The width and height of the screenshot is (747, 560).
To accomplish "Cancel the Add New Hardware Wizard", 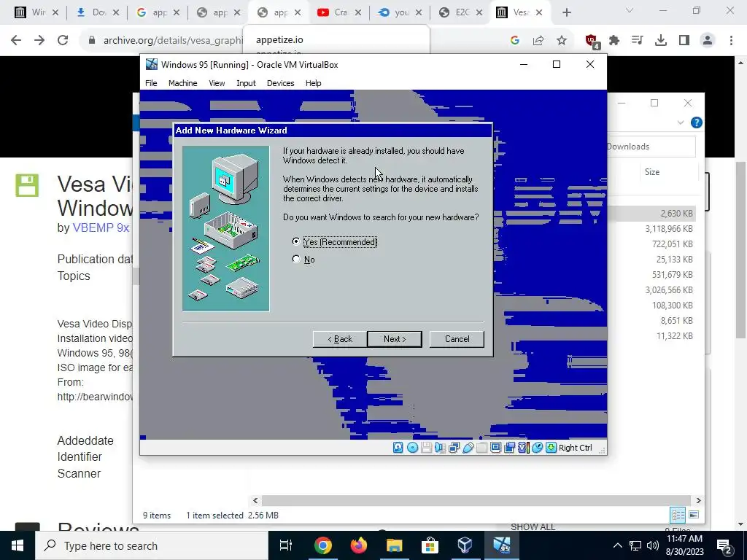I will click(x=457, y=339).
